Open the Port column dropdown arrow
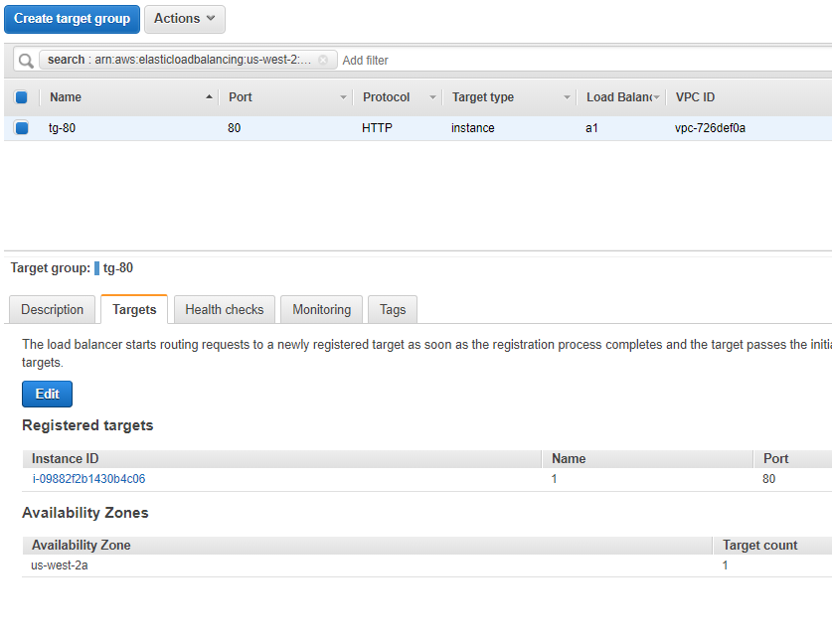 343,97
